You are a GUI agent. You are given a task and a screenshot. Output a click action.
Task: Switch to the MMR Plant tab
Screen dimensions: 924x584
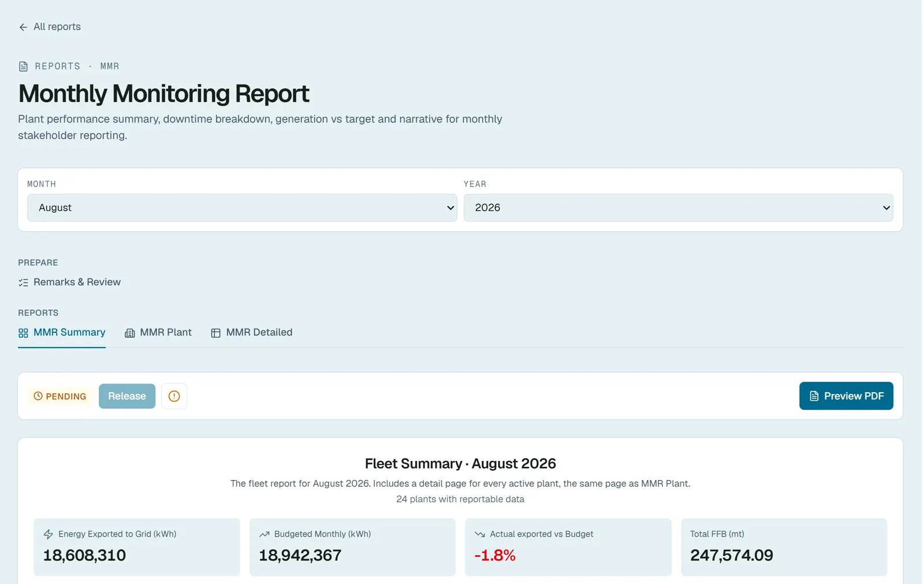[158, 333]
